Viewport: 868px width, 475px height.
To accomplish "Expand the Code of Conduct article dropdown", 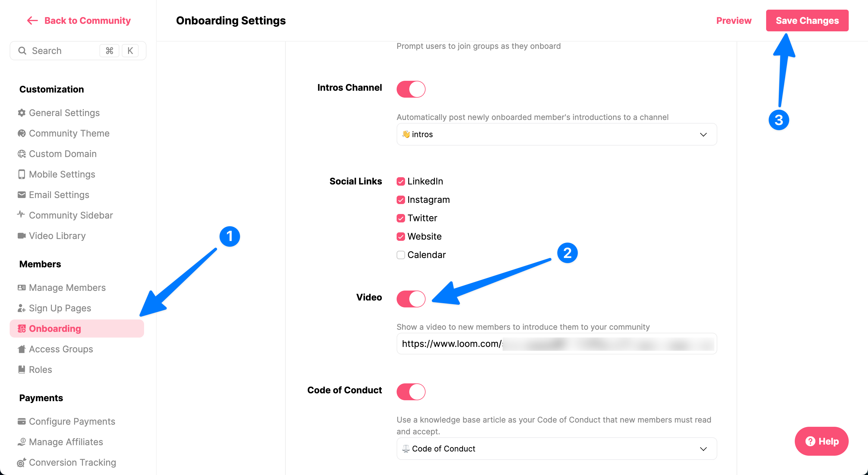I will [556, 449].
